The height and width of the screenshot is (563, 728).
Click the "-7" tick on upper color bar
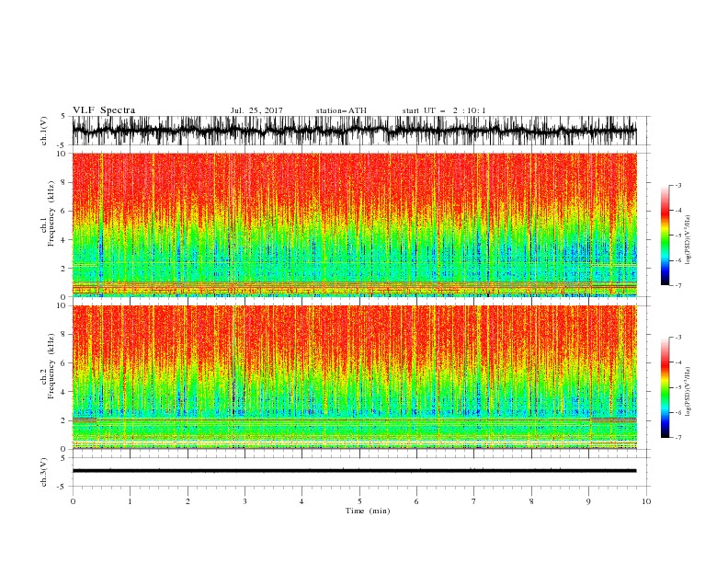pyautogui.click(x=678, y=285)
